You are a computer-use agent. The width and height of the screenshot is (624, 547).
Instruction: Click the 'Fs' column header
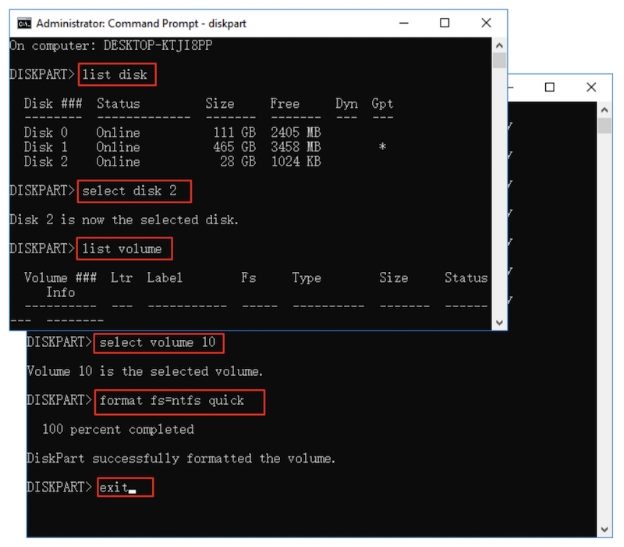coord(248,277)
